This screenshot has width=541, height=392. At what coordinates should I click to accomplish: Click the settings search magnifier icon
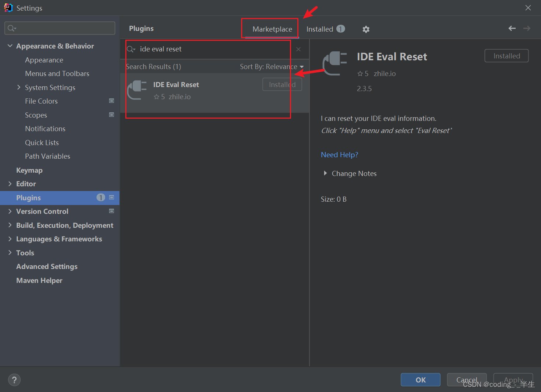point(12,28)
